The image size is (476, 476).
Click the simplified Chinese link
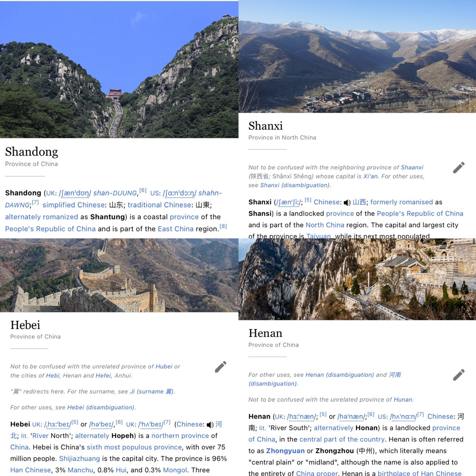pyautogui.click(x=74, y=205)
